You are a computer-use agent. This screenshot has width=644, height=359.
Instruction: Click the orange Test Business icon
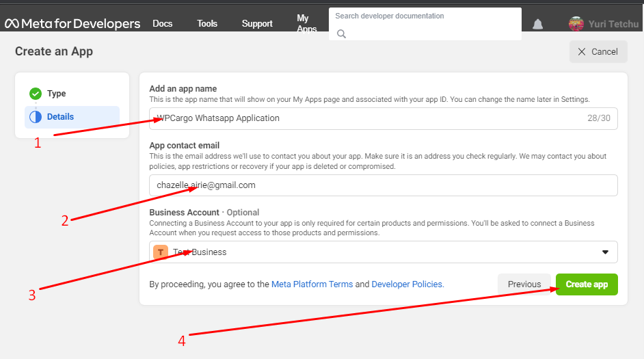(x=161, y=252)
